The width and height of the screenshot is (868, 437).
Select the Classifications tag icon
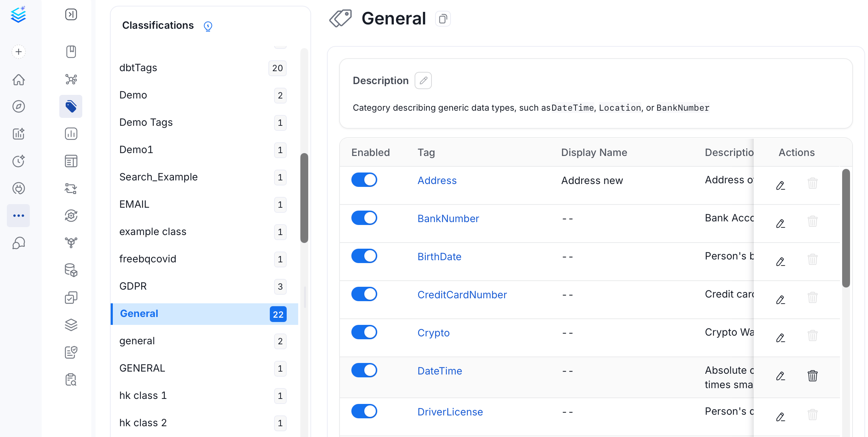coord(71,106)
